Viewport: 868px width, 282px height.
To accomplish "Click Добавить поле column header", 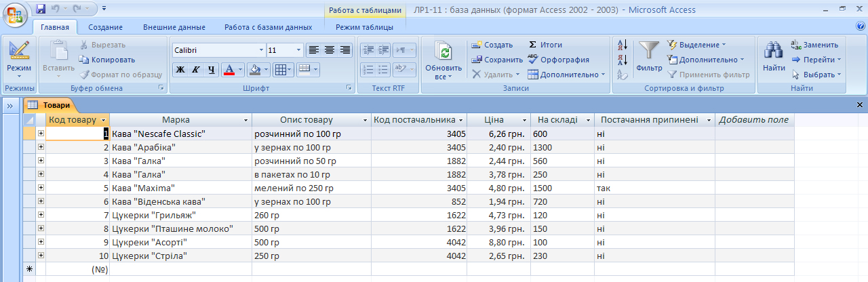I will (x=754, y=120).
